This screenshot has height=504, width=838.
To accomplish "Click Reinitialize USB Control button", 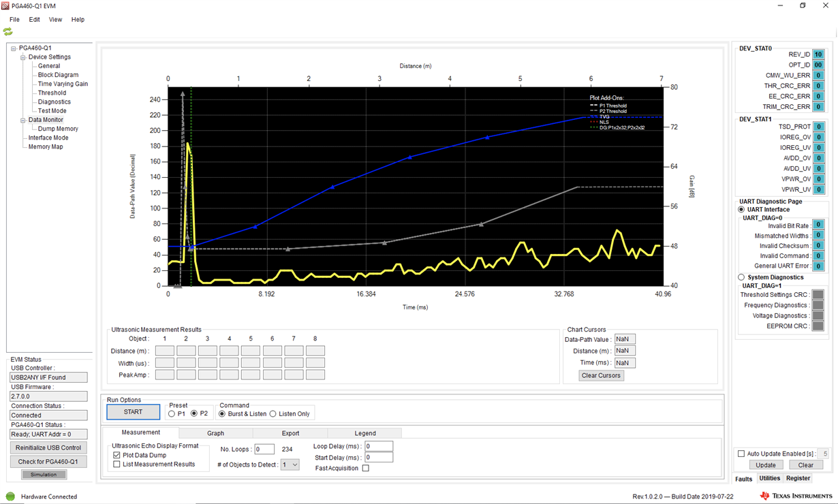I will click(x=48, y=448).
